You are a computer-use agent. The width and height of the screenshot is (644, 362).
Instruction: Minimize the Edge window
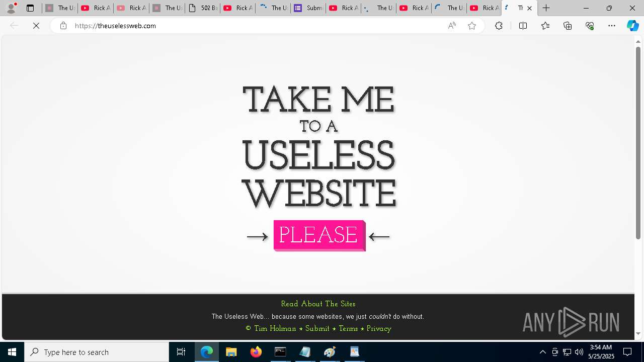coord(586,8)
